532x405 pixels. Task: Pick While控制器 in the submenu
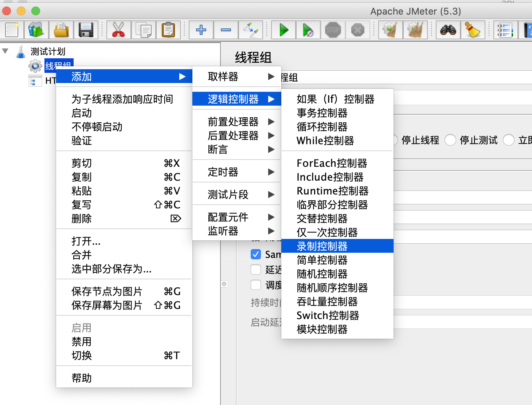point(337,141)
